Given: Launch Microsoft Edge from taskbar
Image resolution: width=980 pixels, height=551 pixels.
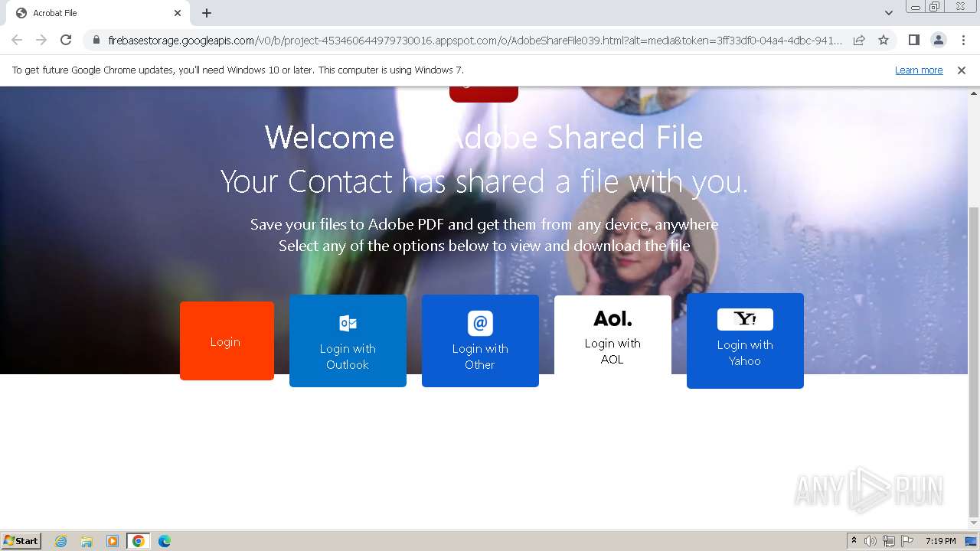Looking at the screenshot, I should click(165, 541).
